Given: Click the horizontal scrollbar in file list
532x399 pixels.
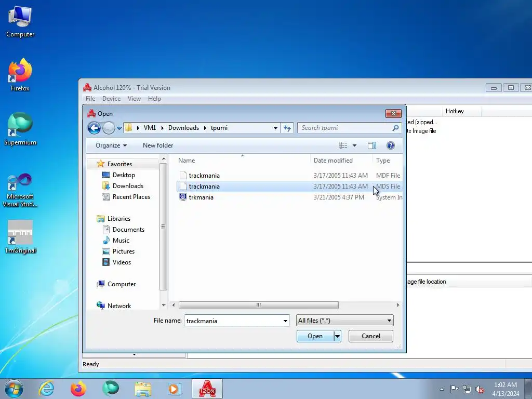Looking at the screenshot, I should click(x=259, y=305).
